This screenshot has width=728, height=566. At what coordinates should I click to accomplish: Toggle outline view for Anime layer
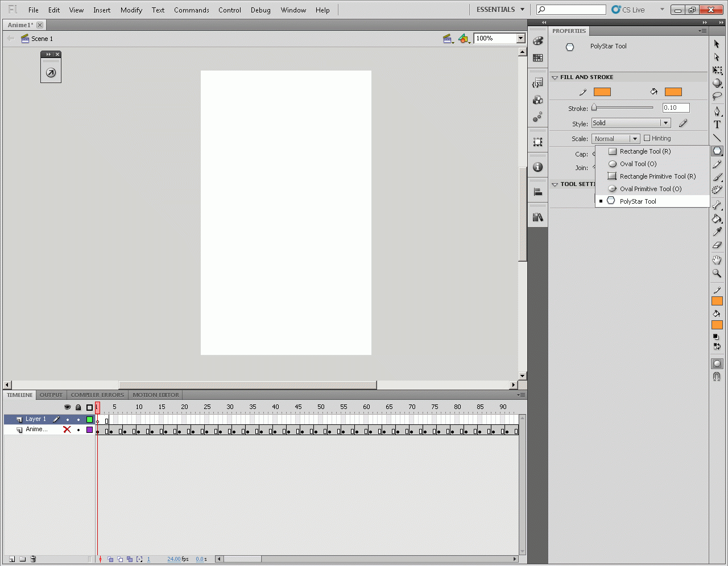(89, 429)
